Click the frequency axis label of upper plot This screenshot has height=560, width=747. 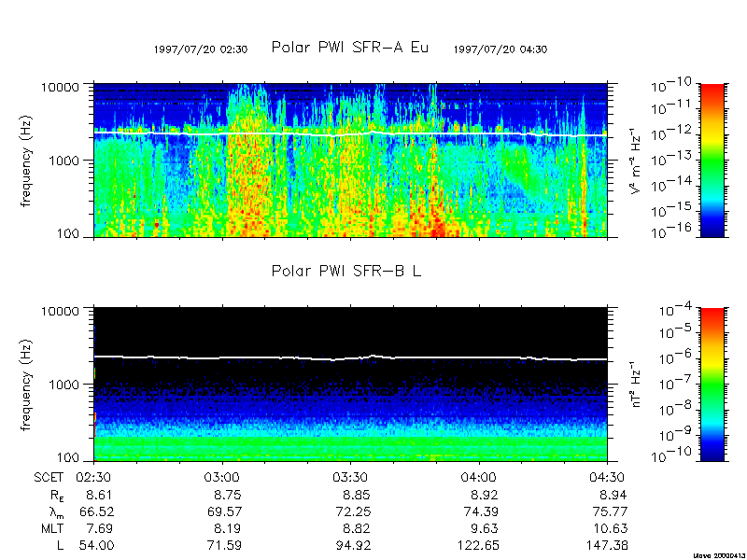(30, 161)
